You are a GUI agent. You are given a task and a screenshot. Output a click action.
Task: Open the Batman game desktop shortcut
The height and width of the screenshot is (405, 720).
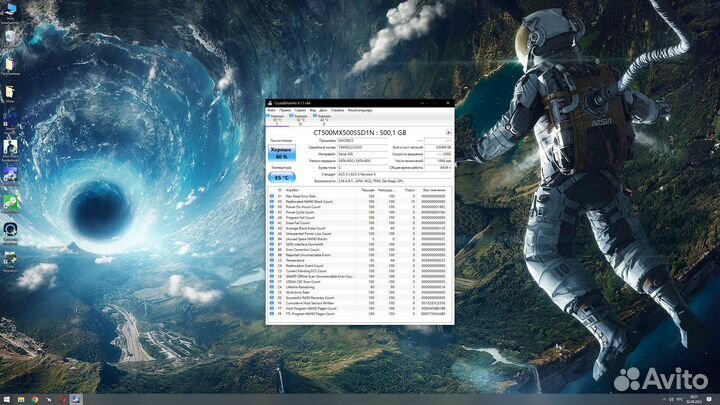[x=10, y=151]
